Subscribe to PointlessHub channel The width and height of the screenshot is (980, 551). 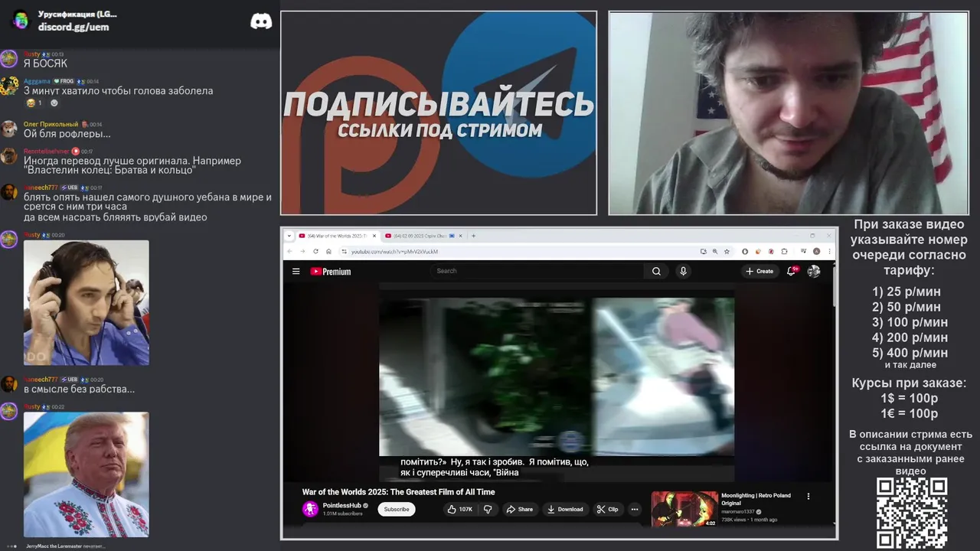coord(397,509)
